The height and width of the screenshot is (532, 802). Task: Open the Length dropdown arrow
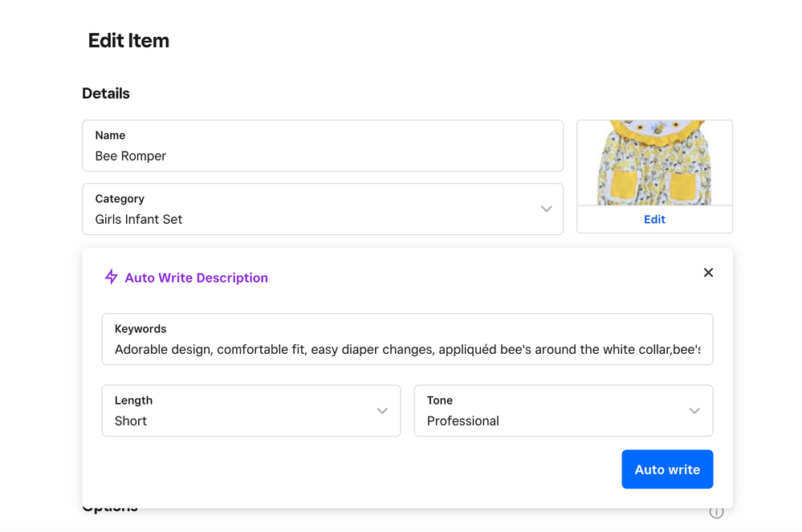tap(382, 411)
